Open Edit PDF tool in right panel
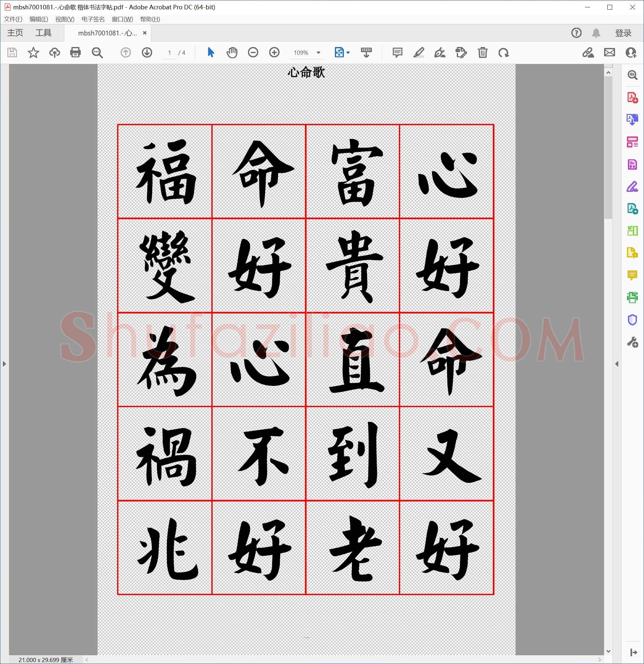644x664 pixels. point(632,164)
